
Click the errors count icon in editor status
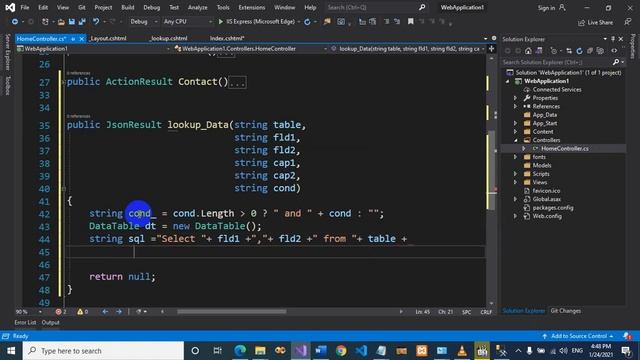click(58, 312)
